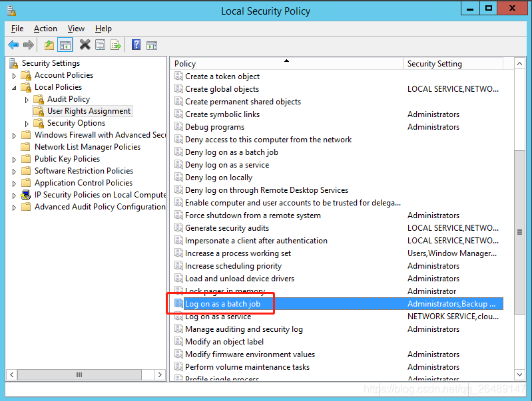Click the Local Security Policy title bar icon
Image resolution: width=532 pixels, height=401 pixels.
pos(11,11)
